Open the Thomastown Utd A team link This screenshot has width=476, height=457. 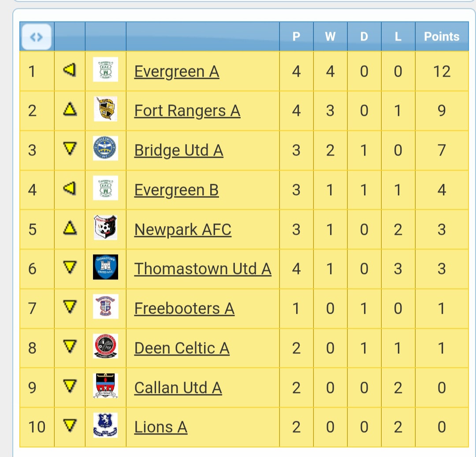click(203, 269)
